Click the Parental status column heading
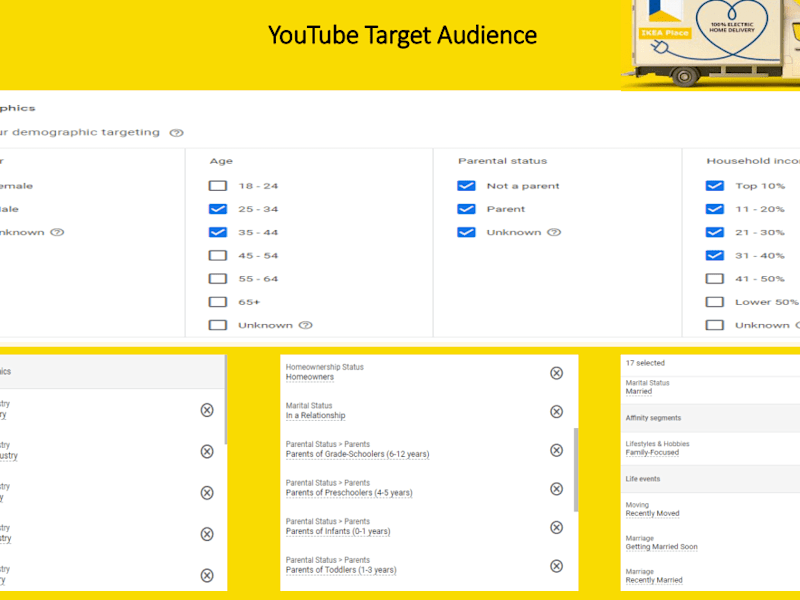 503,161
